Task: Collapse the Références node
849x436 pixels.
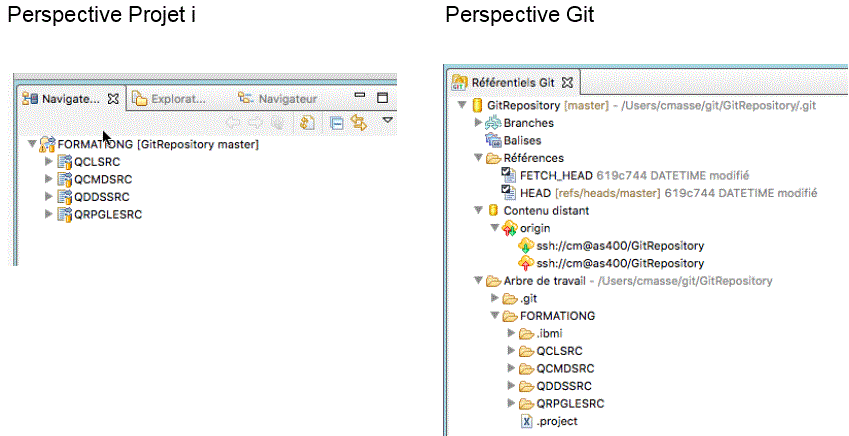Action: click(478, 158)
